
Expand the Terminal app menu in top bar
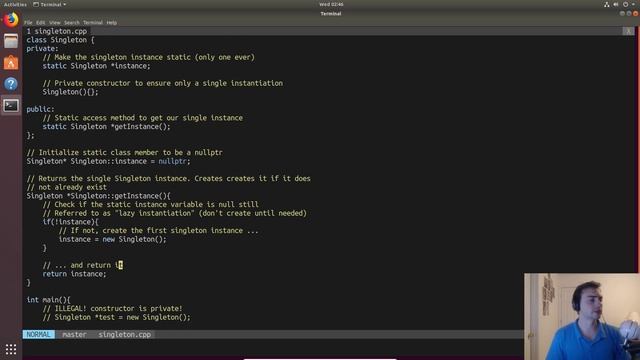click(50, 4)
